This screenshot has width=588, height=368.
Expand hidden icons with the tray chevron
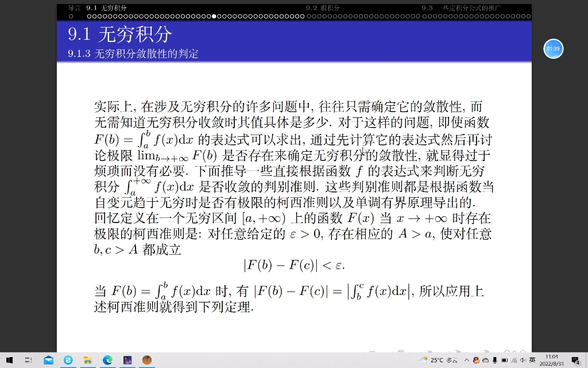click(467, 361)
